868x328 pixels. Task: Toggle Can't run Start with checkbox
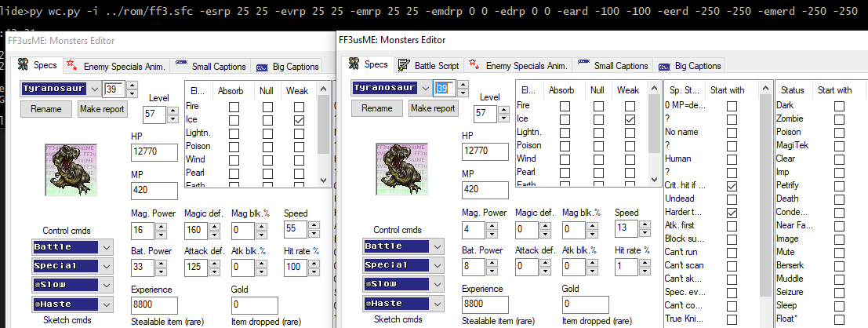[x=732, y=252]
